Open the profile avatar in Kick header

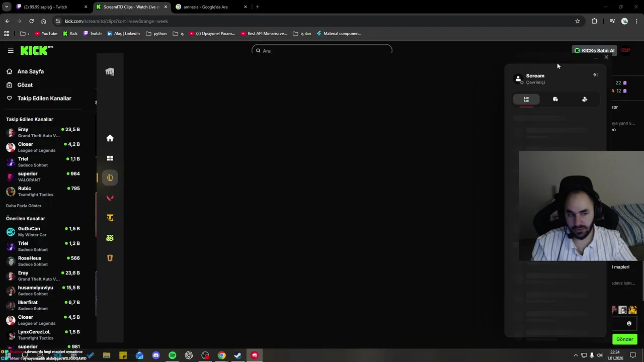tap(625, 50)
